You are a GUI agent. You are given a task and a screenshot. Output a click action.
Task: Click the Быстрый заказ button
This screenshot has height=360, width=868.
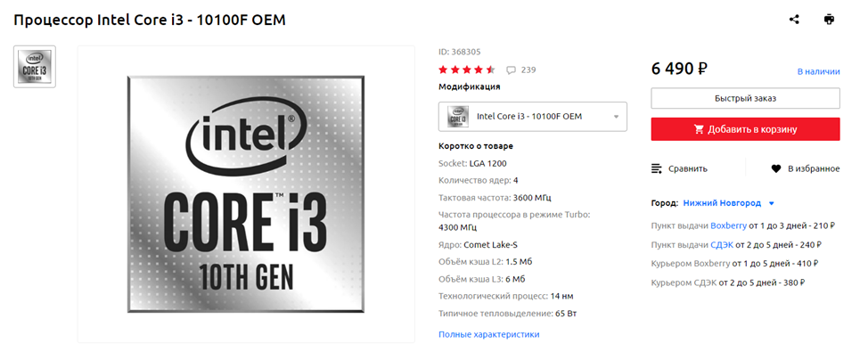point(745,99)
